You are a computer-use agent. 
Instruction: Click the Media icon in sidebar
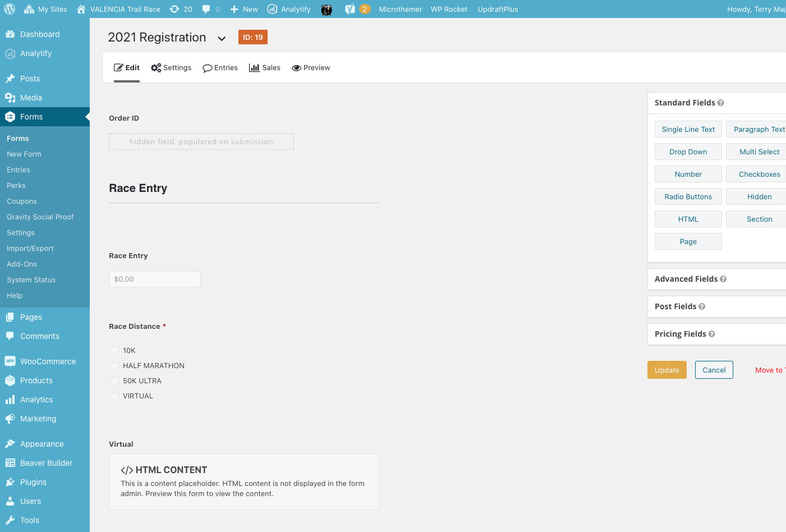[10, 98]
